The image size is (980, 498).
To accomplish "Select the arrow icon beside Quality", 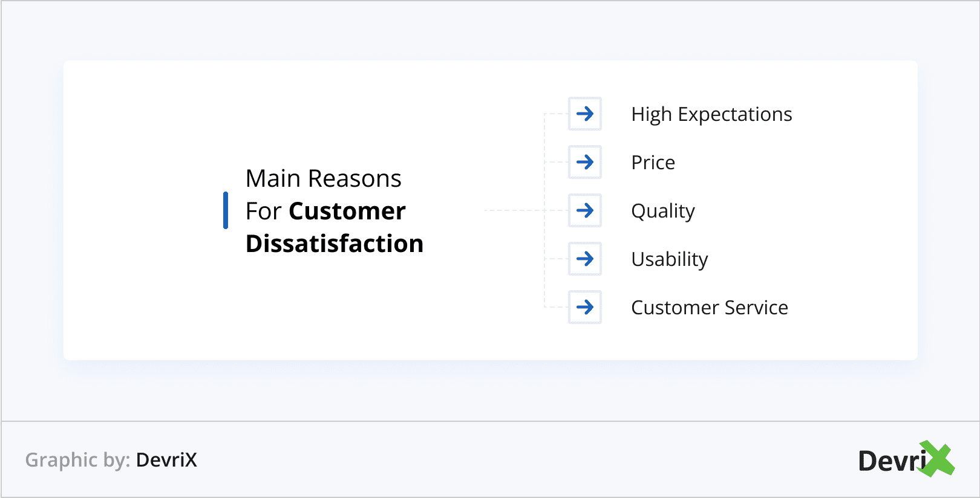I will [x=585, y=210].
